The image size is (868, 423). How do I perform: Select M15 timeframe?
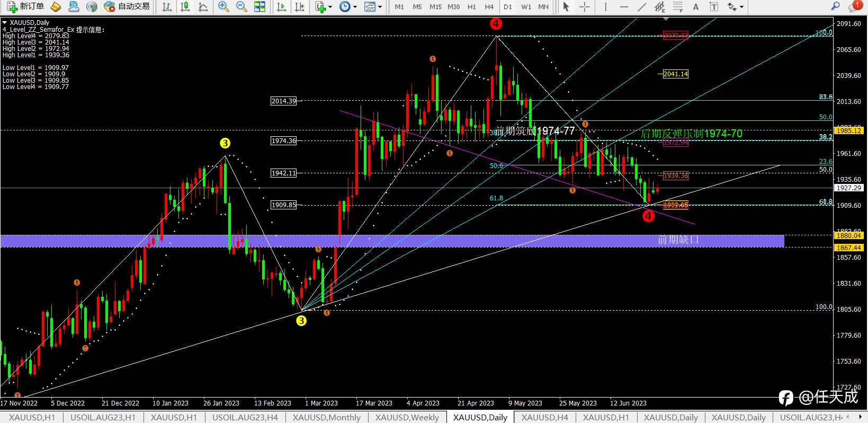[435, 7]
